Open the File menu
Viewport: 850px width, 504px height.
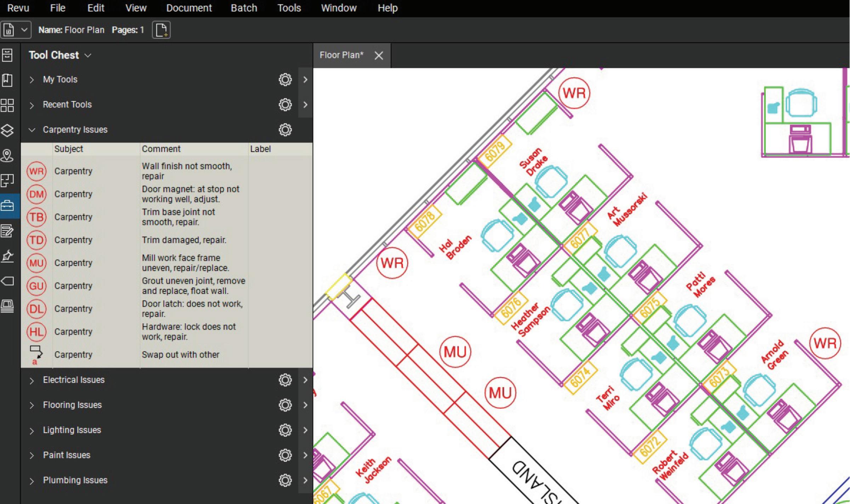[58, 8]
